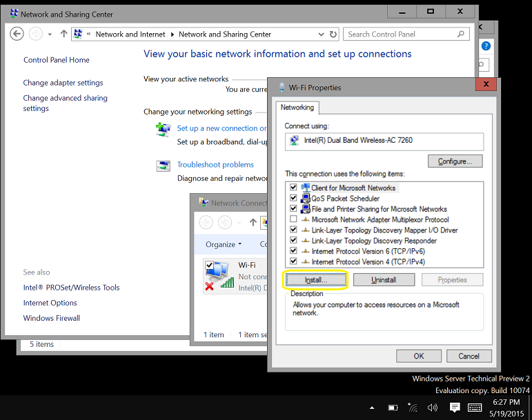Open the Change adapter settings link

click(63, 83)
